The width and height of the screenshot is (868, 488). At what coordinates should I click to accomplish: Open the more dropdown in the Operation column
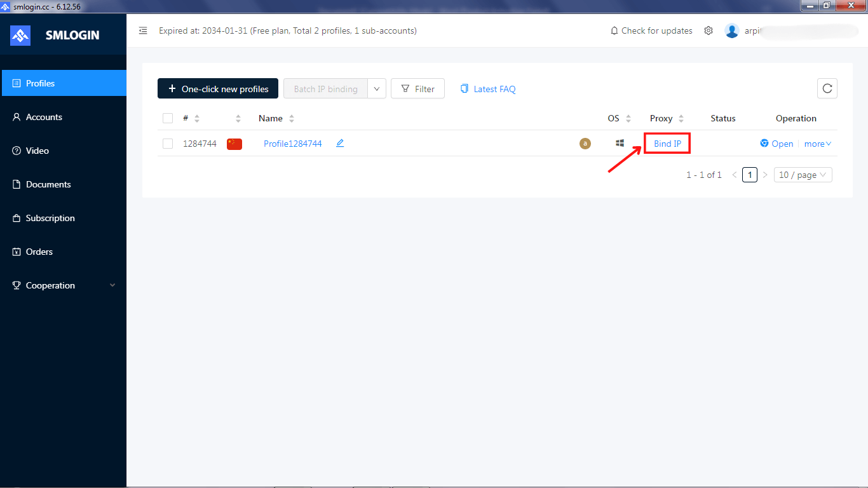pyautogui.click(x=817, y=143)
